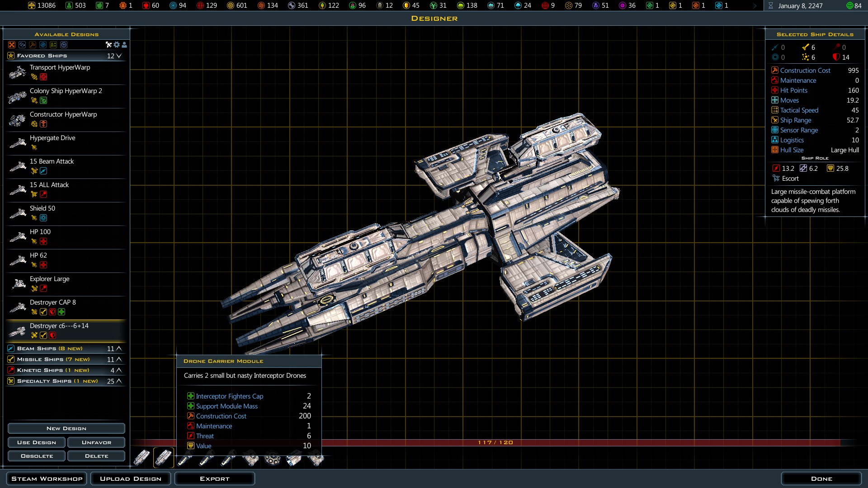This screenshot has width=868, height=488.
Task: Toggle the Kinetic Ships category icon
Action: [11, 370]
